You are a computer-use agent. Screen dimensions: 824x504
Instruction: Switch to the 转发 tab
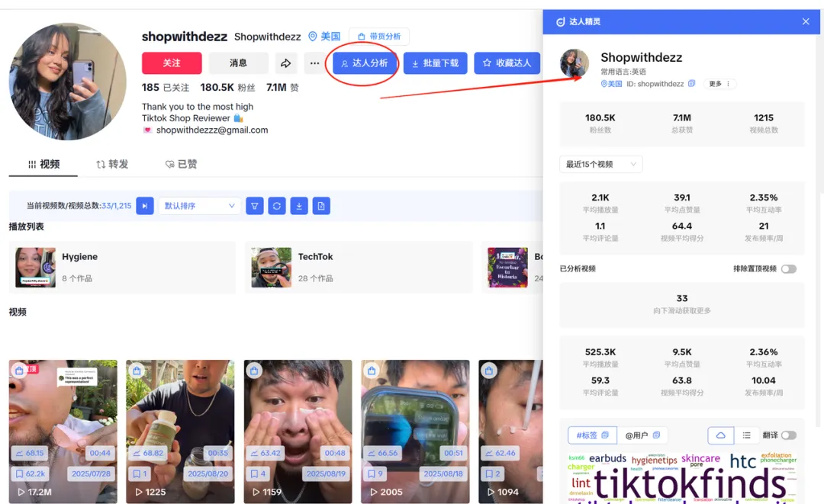[x=112, y=164]
